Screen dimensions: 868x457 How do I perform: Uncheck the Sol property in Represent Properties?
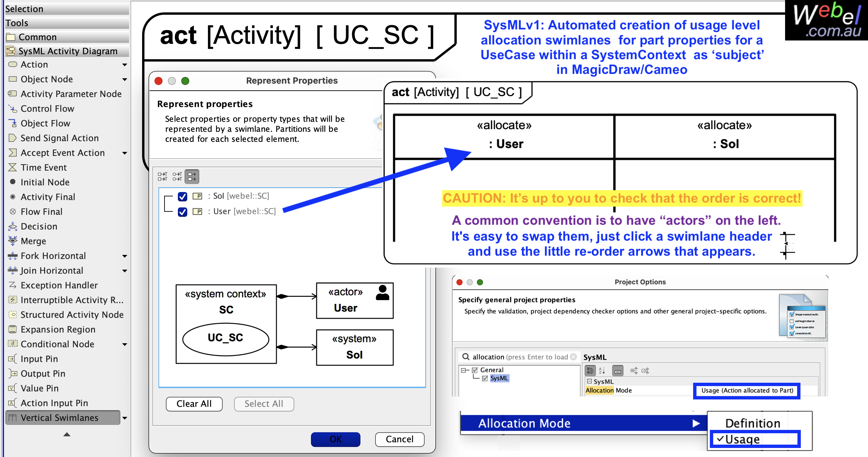tap(182, 197)
